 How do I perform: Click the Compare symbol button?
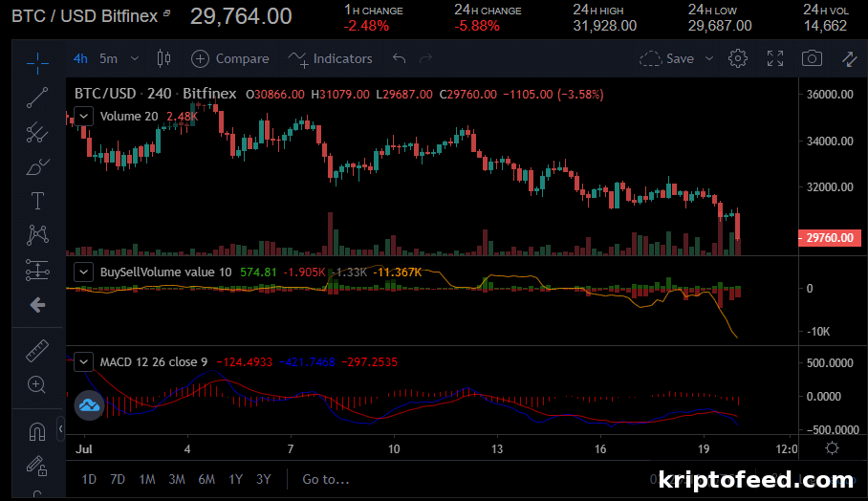point(230,58)
